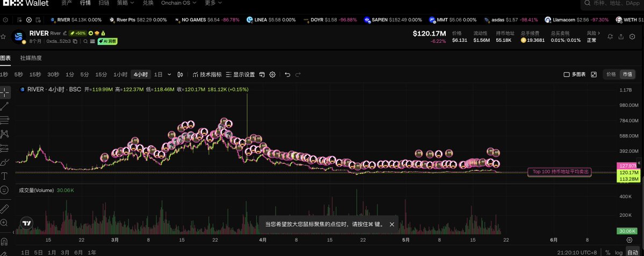Screen dimensions: 644x256
Task: Open 显示设置 display settings
Action: pyautogui.click(x=240, y=75)
